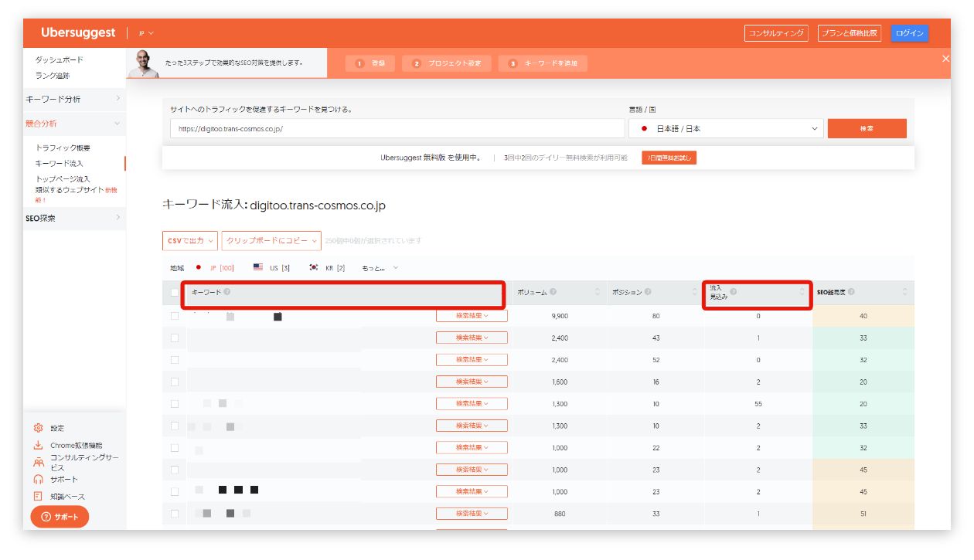
Task: Sort table by ポジション using sort arrows
Action: [x=695, y=292]
